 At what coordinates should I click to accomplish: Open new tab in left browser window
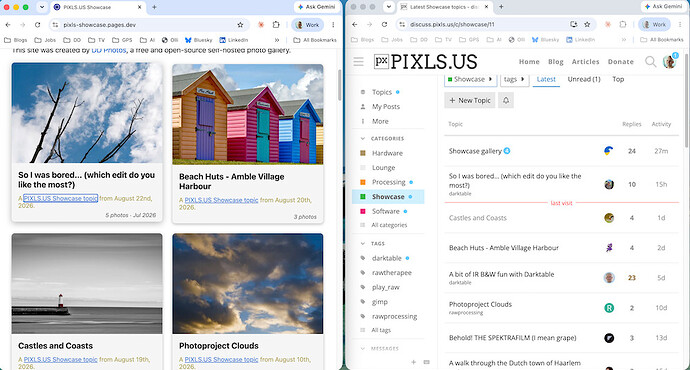click(154, 7)
